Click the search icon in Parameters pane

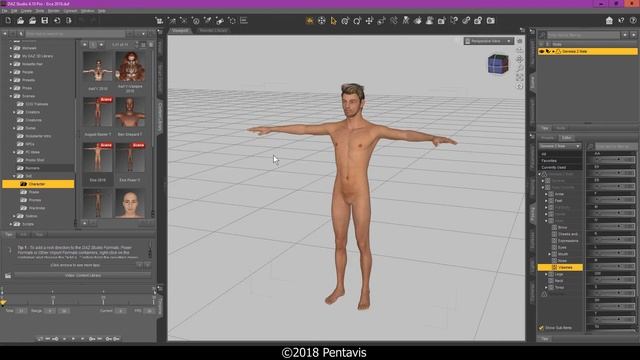pos(591,146)
